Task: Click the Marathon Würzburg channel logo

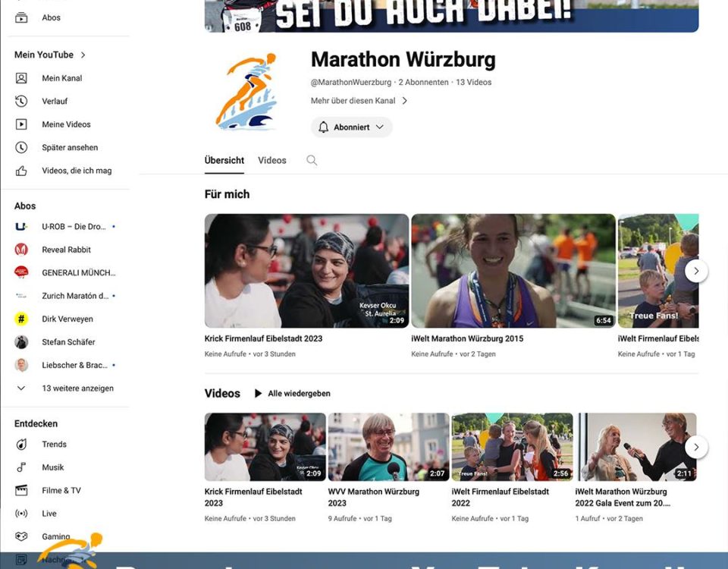Action: pos(247,92)
